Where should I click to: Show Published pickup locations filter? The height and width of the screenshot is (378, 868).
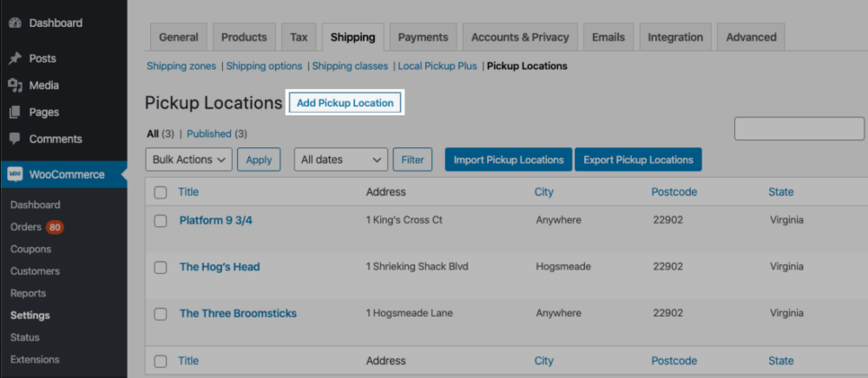pos(209,134)
